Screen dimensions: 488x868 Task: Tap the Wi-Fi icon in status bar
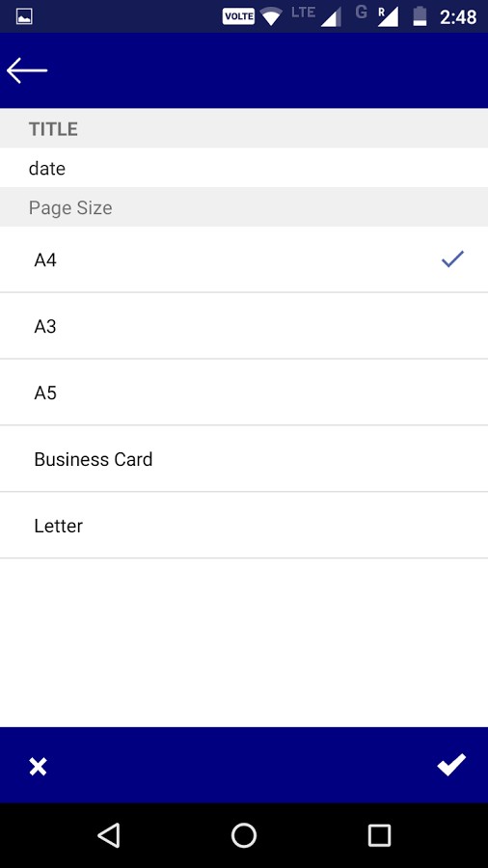[271, 16]
